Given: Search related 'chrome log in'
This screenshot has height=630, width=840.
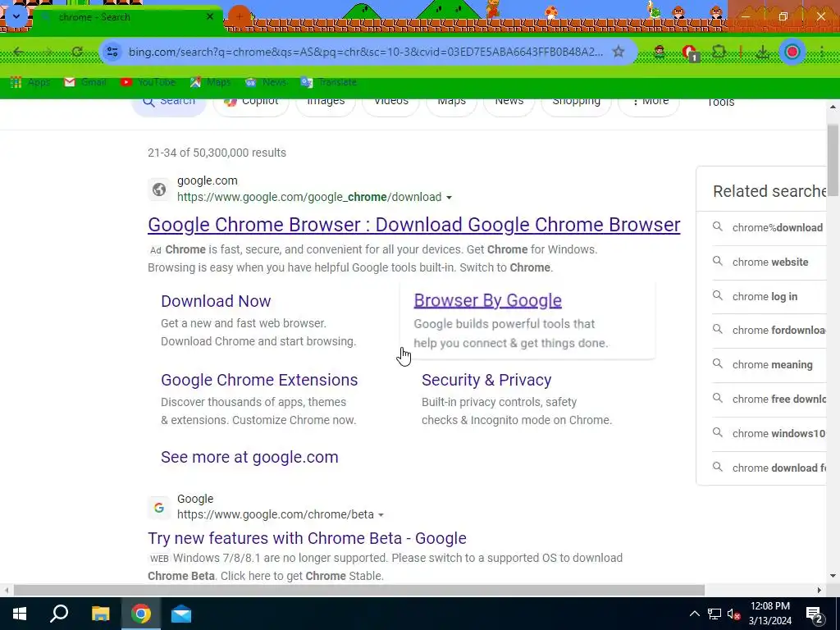Looking at the screenshot, I should point(769,296).
